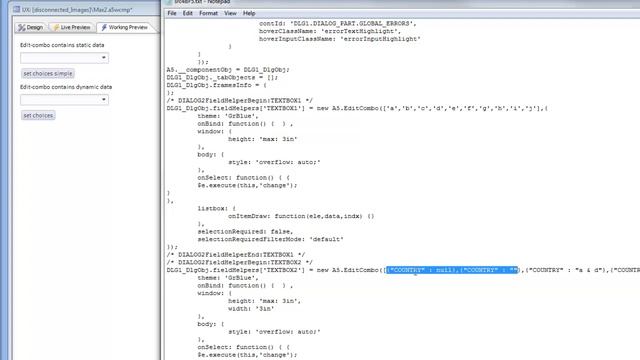The image size is (640, 360).
Task: Click the Notepad window title bar
Action: pos(402,3)
